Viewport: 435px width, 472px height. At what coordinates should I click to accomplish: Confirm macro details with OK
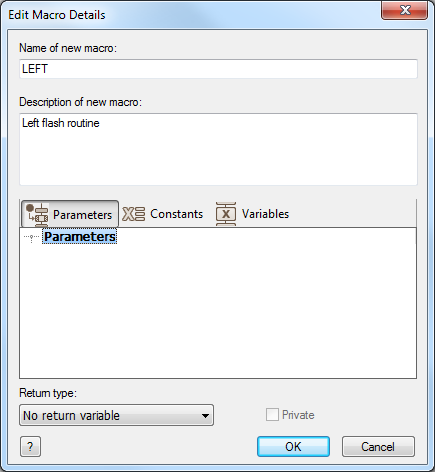[x=293, y=447]
